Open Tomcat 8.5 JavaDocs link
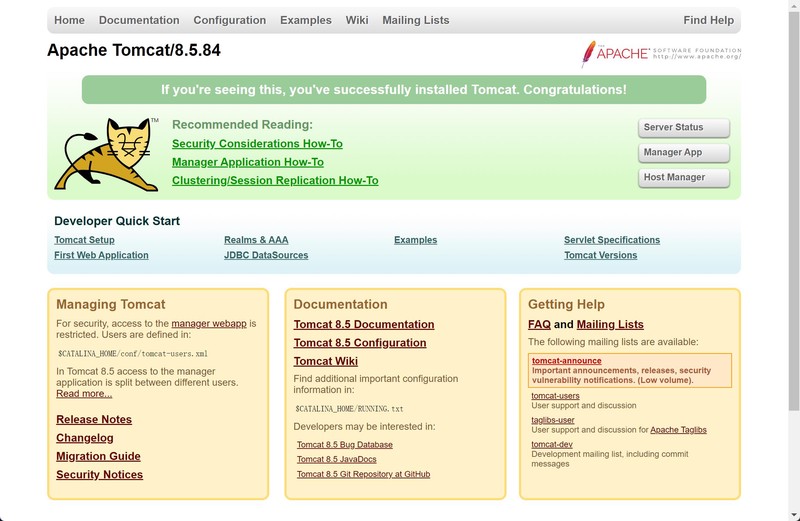Image resolution: width=800 pixels, height=521 pixels. click(x=337, y=460)
